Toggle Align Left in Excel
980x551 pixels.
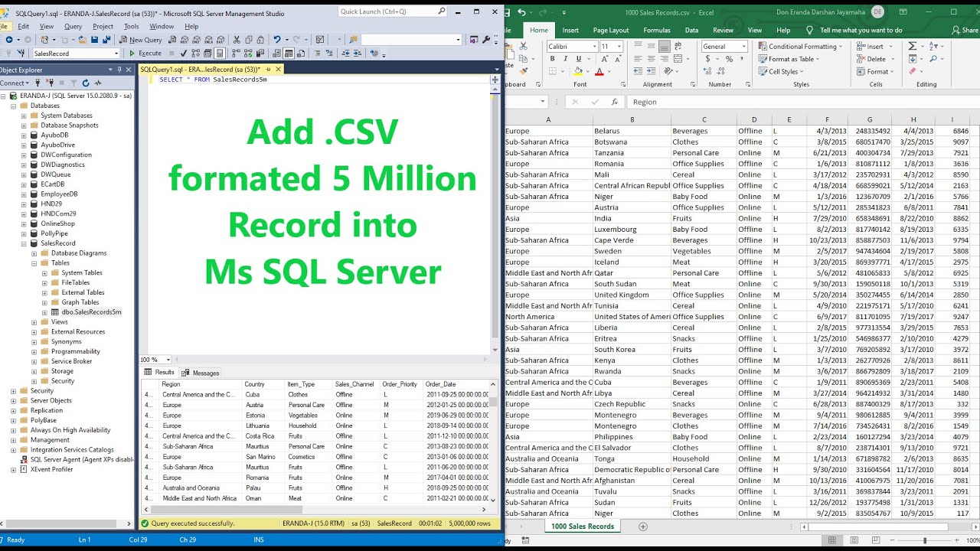click(x=638, y=58)
